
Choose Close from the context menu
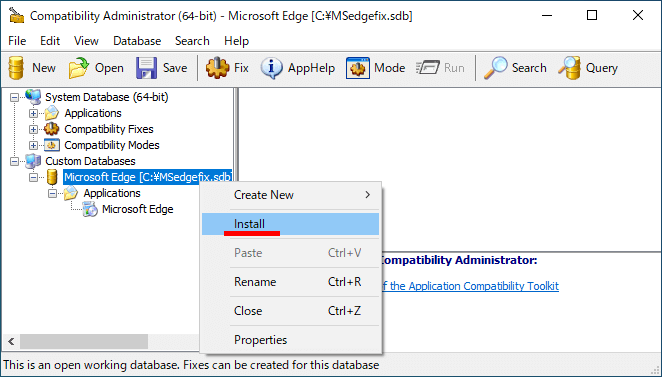click(290, 311)
